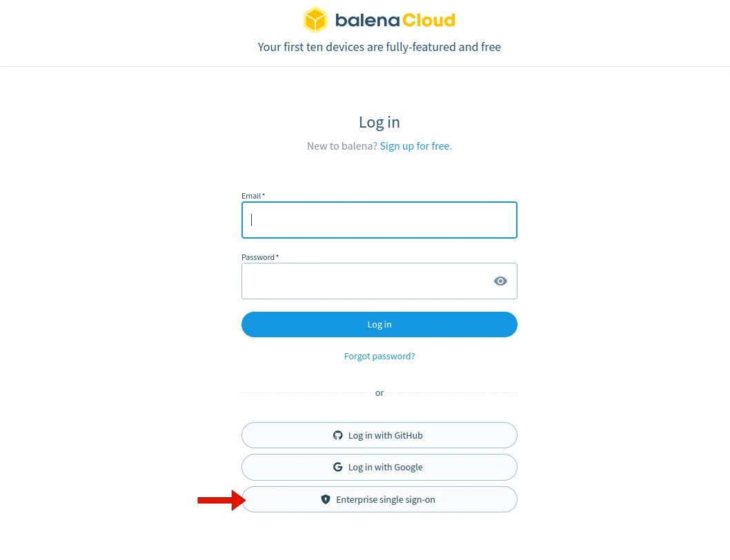730x560 pixels.
Task: Log in with GitHub
Action: coord(379,435)
